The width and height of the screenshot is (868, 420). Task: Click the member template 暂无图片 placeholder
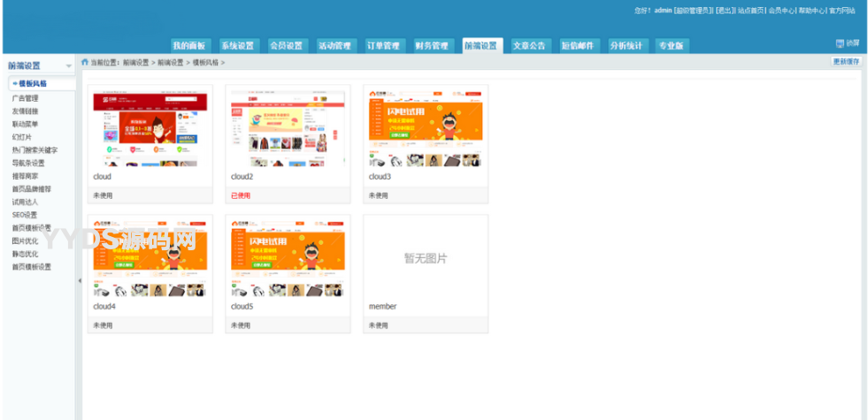point(426,258)
